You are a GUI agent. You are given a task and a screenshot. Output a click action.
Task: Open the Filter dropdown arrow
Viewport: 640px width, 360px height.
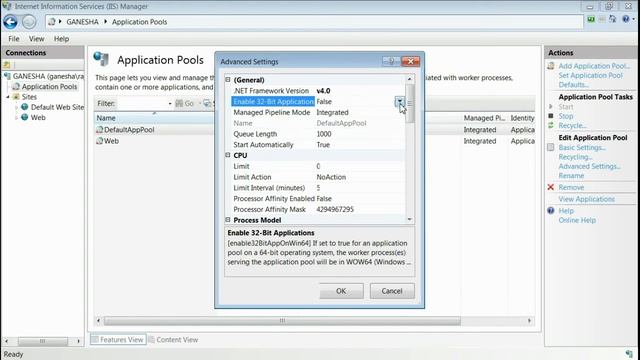pos(170,104)
